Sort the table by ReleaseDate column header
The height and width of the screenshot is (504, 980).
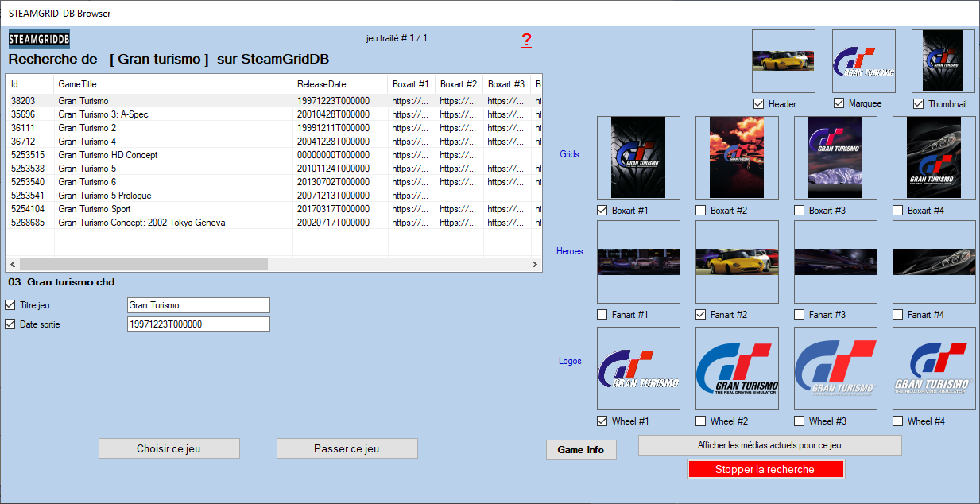pyautogui.click(x=322, y=84)
